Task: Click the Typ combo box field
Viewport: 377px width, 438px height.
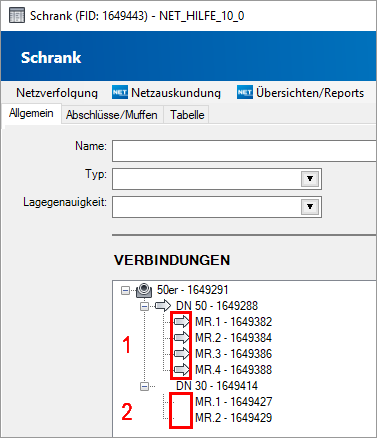Action: (217, 179)
